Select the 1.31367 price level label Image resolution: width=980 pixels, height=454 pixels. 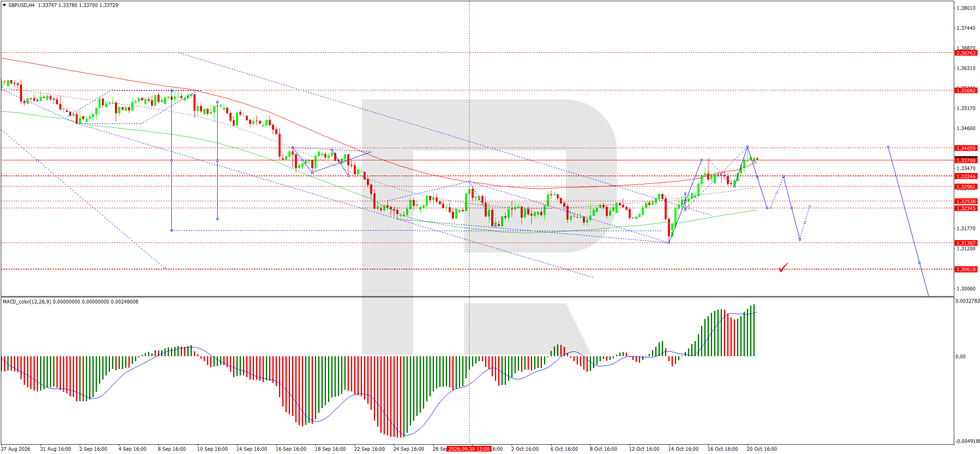click(966, 243)
